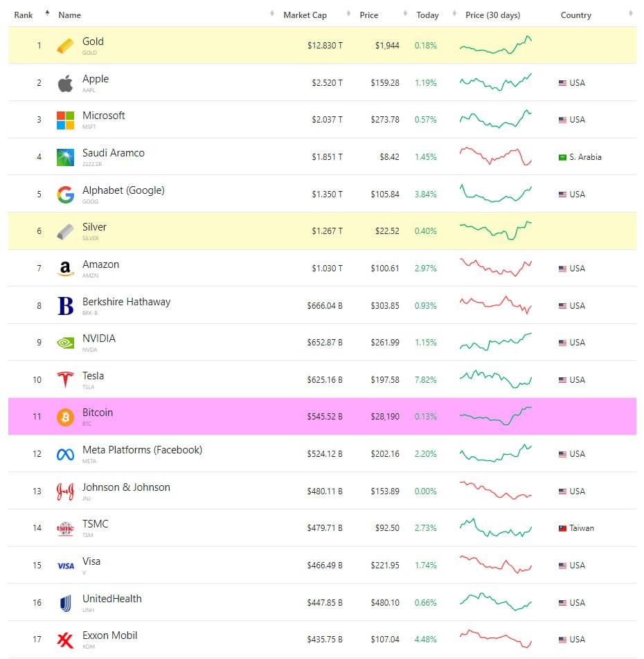This screenshot has height=659, width=644.
Task: Click the Price (30 days) header
Action: [x=492, y=15]
